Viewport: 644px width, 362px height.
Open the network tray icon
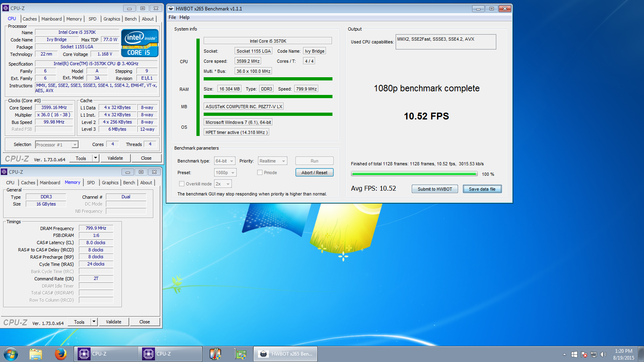[594, 354]
